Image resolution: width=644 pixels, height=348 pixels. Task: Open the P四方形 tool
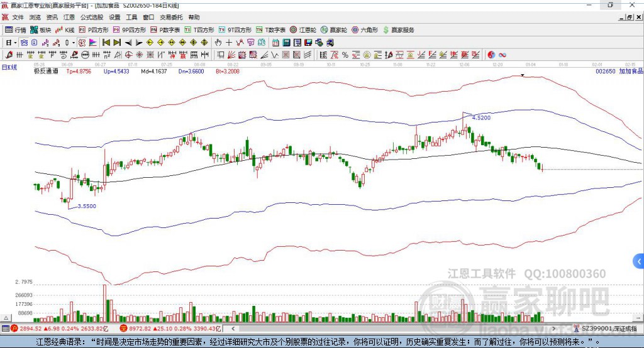[x=94, y=30]
